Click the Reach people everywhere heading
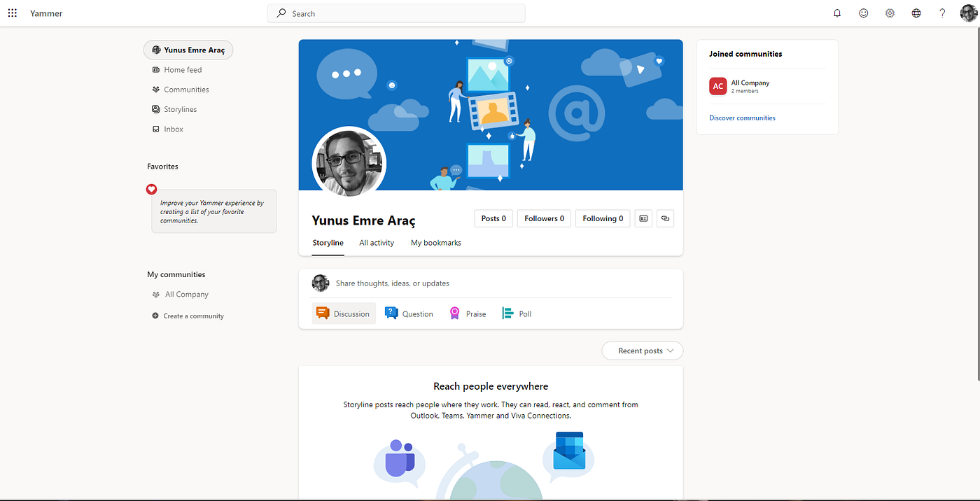 point(491,386)
